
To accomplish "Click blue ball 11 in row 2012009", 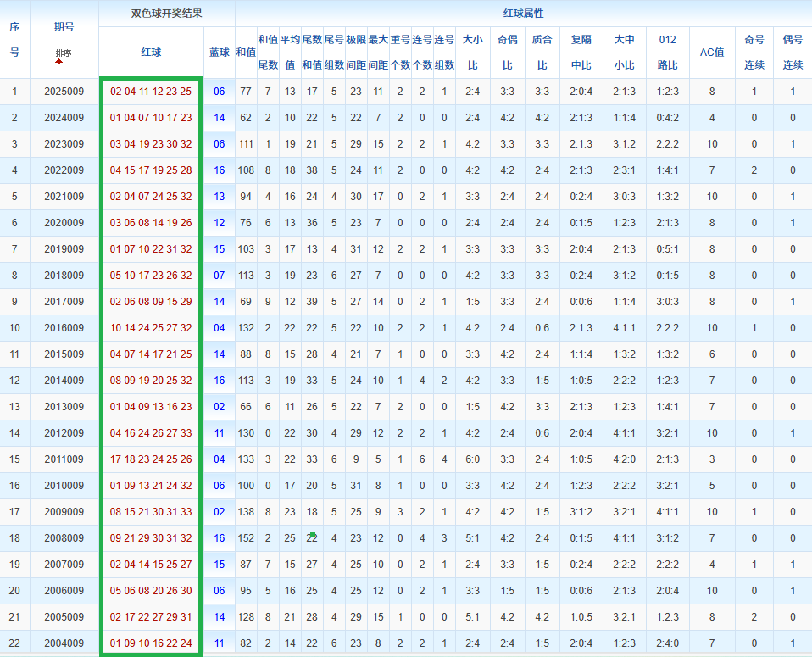I will point(219,433).
